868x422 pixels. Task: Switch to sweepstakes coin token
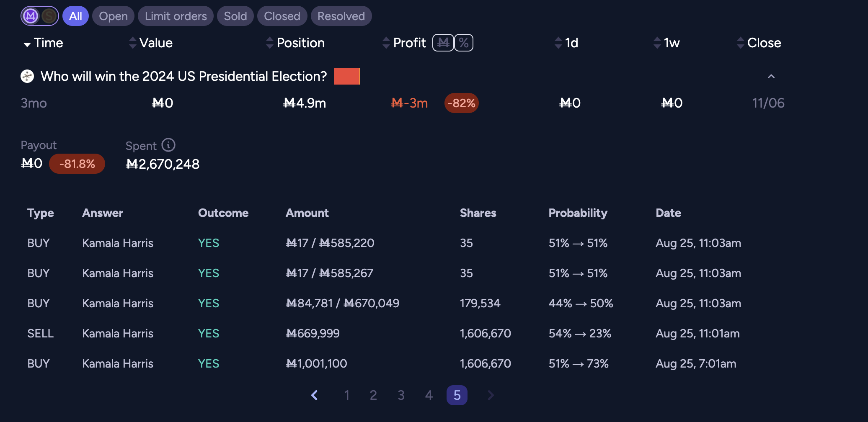point(49,16)
